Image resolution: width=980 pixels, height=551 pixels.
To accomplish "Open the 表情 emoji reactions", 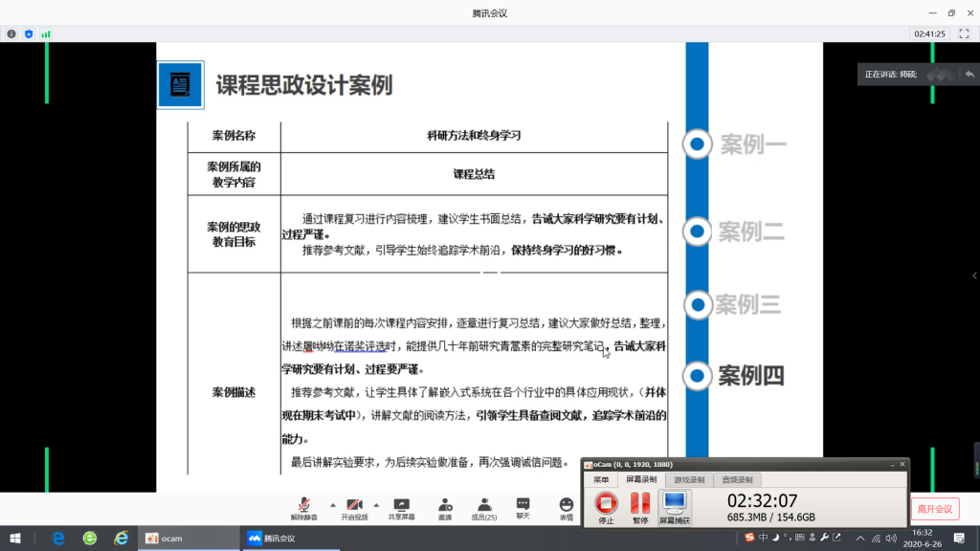I will click(566, 505).
